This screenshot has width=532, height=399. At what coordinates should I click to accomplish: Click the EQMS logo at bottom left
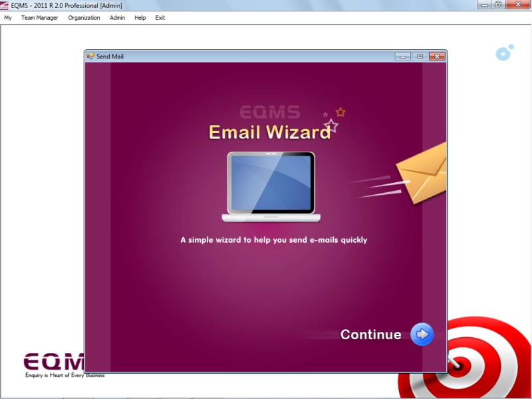pos(55,364)
